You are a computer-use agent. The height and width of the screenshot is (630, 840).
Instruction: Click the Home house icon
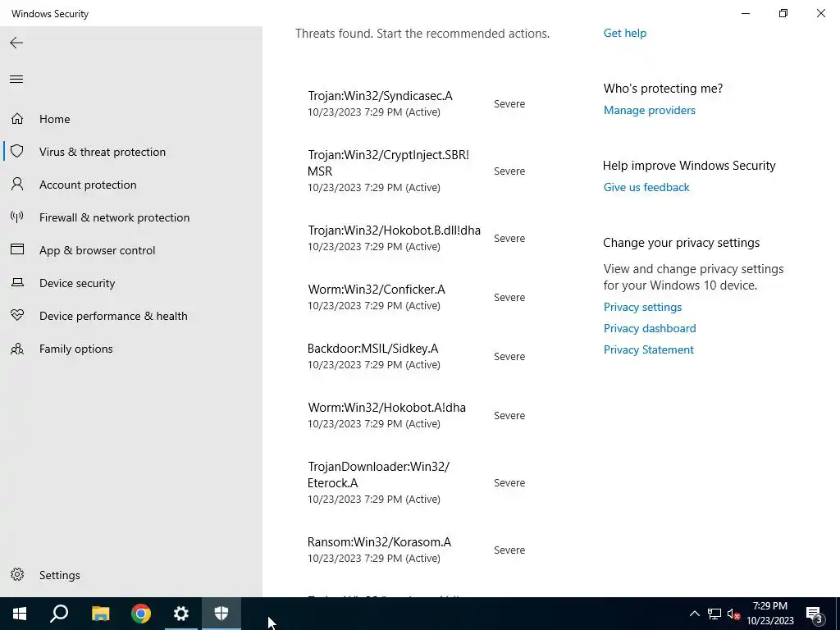[17, 118]
